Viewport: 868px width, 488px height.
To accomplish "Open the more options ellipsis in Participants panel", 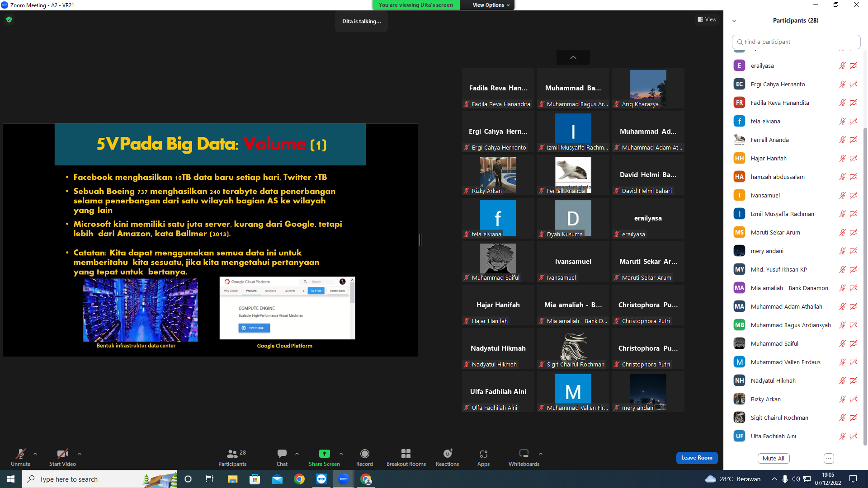I will [x=829, y=458].
